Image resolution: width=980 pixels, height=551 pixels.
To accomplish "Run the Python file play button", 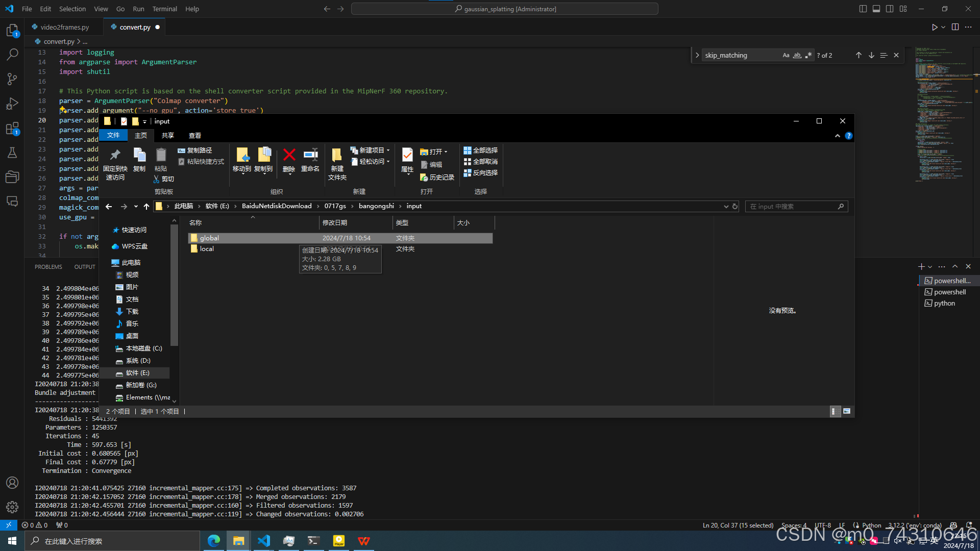I will coord(934,27).
